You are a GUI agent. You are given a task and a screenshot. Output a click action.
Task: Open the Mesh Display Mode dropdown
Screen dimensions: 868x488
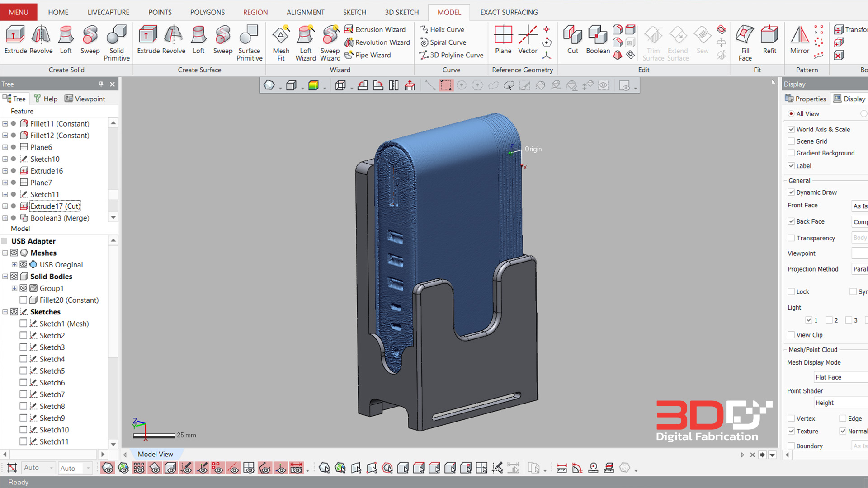click(840, 377)
